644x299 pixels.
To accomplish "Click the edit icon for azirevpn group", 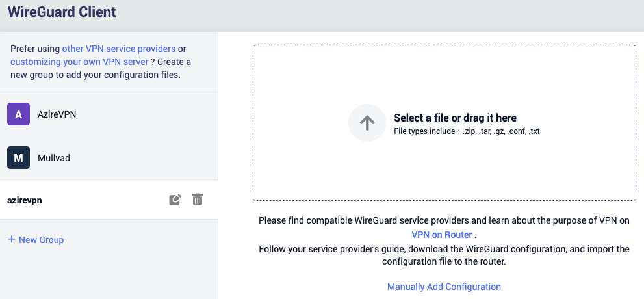I will tap(175, 200).
